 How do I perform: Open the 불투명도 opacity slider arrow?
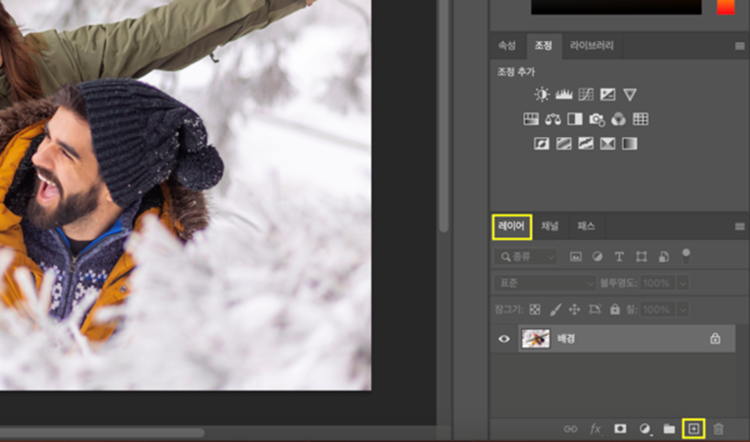[683, 283]
